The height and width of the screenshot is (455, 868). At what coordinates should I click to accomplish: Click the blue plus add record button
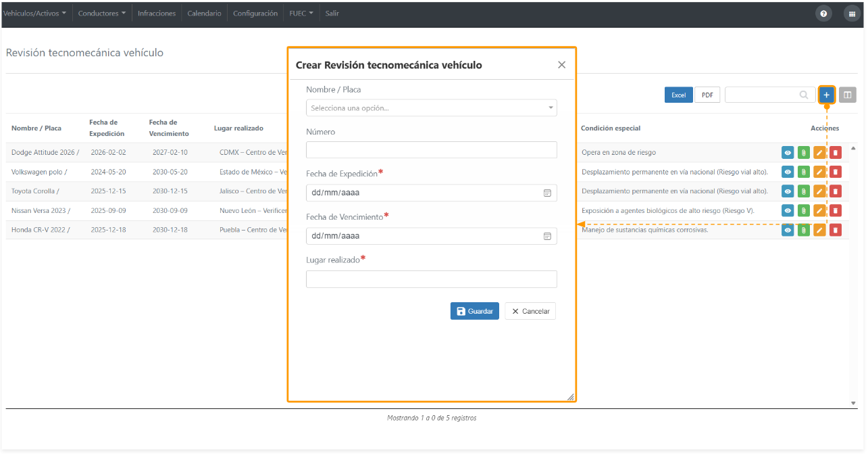(826, 95)
